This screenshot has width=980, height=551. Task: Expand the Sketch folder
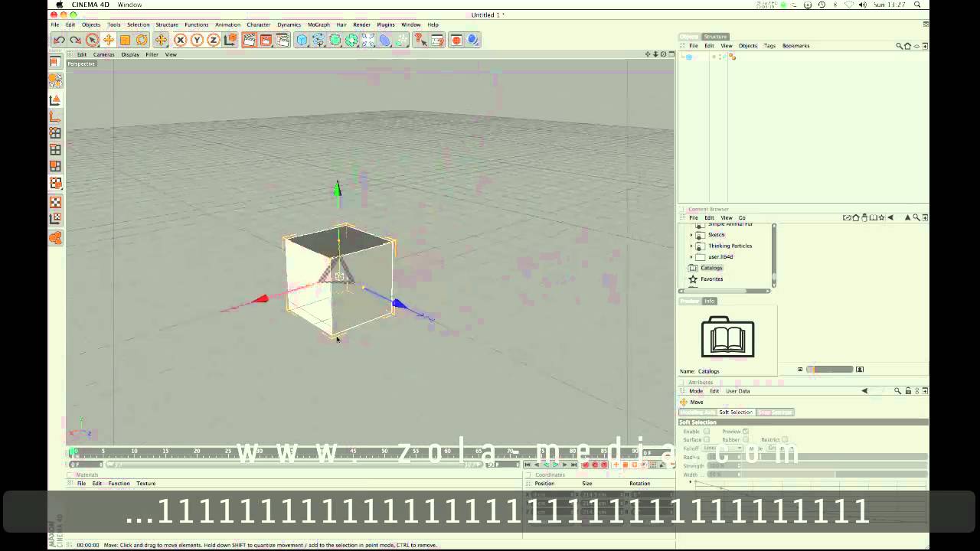click(691, 235)
